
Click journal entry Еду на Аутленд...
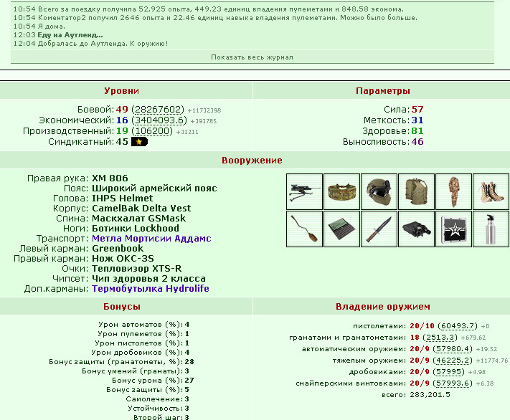tap(70, 35)
